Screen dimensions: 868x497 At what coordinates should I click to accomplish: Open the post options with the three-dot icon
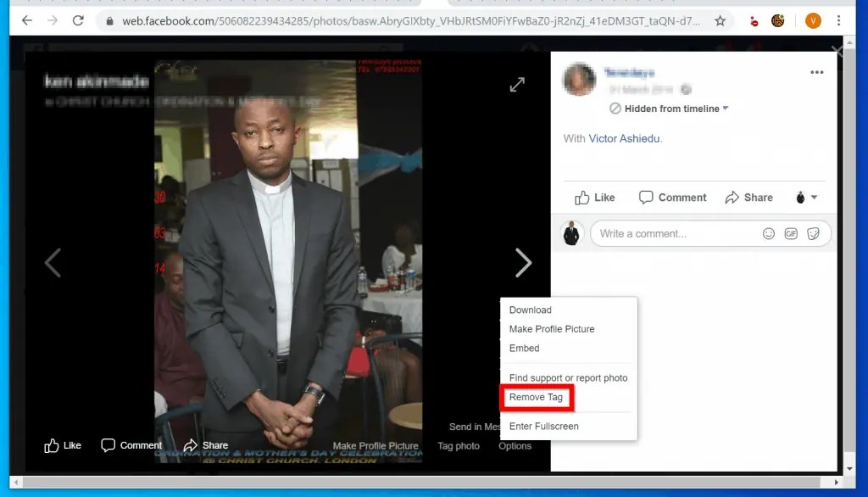816,72
